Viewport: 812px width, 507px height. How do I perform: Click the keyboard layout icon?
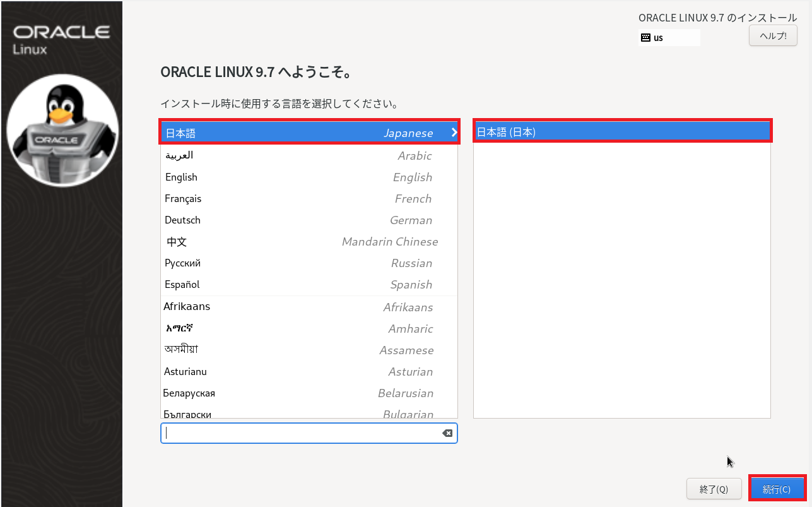point(645,37)
